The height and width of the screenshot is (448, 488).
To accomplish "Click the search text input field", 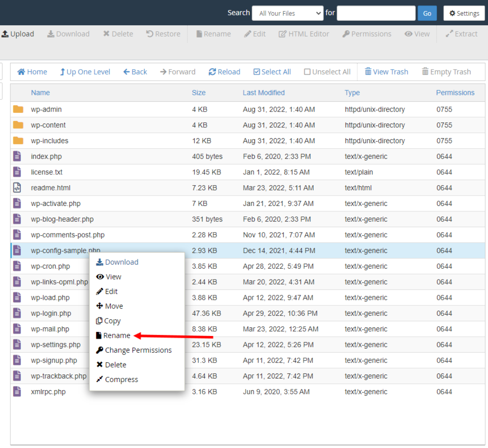I will [376, 13].
